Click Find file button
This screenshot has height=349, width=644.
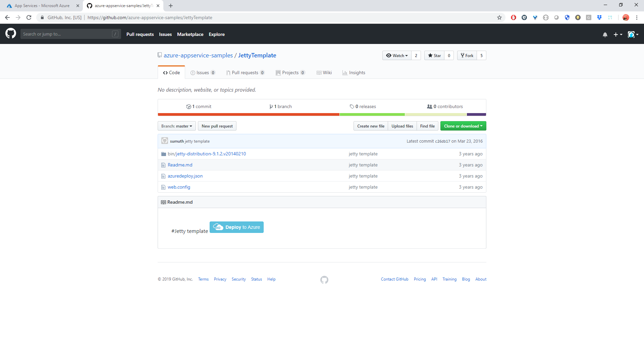point(427,126)
